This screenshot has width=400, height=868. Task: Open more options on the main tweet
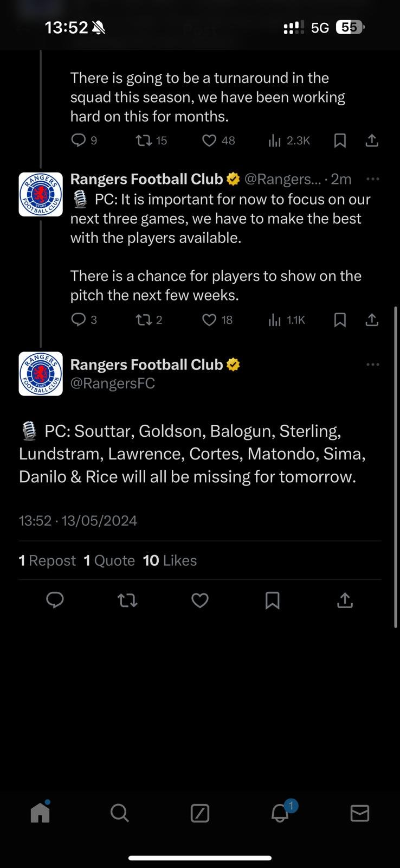pos(373,365)
